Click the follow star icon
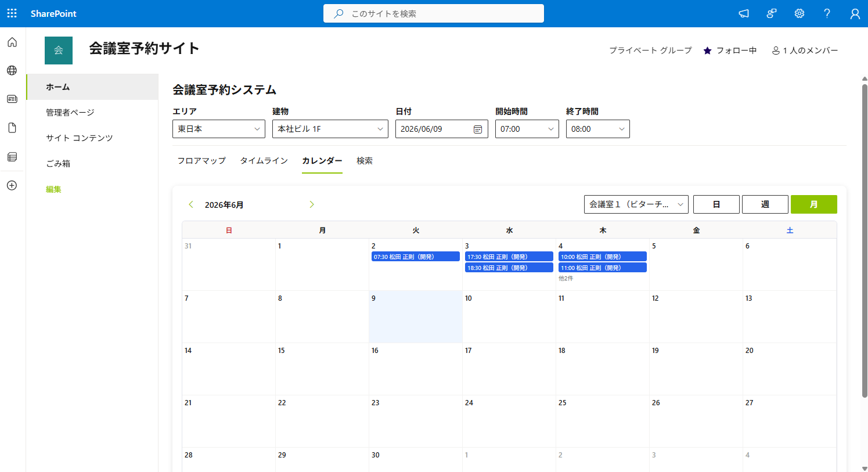The height and width of the screenshot is (472, 868). [x=707, y=51]
